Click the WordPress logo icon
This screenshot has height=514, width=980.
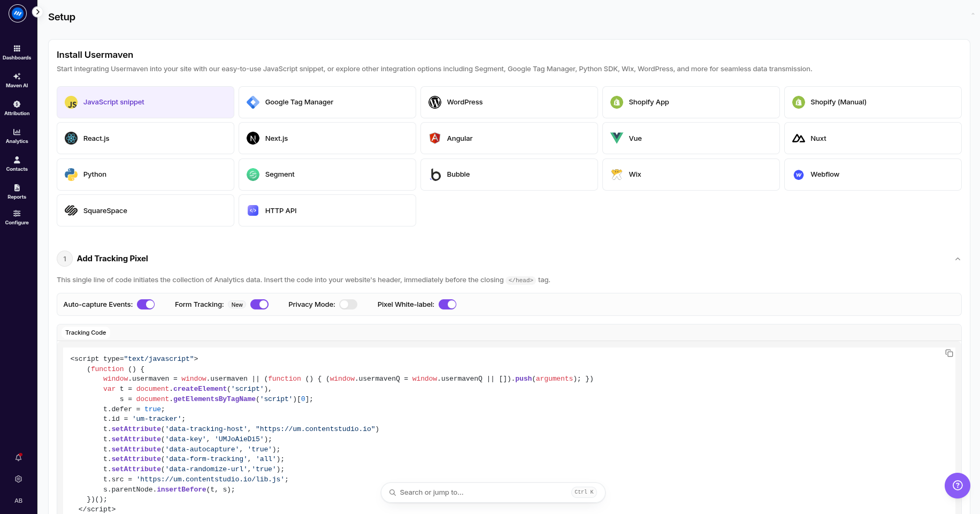point(435,102)
